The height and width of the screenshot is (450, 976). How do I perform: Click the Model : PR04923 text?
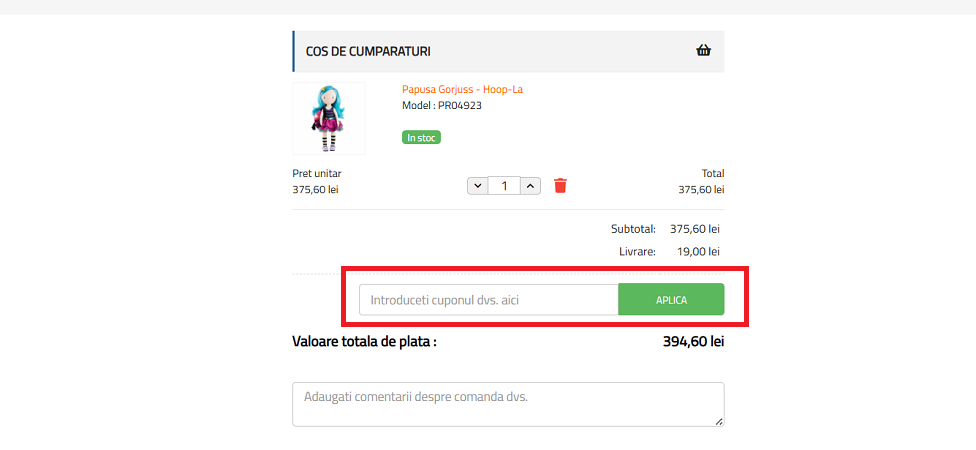point(441,105)
